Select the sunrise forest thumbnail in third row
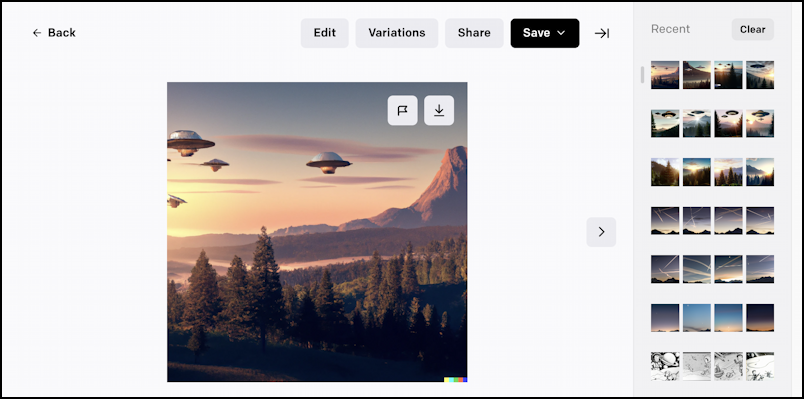Screen dimensions: 804x399 (697, 172)
